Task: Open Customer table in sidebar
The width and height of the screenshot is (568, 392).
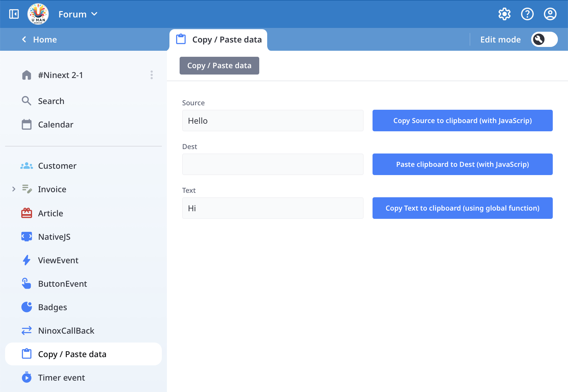Action: coord(83,166)
